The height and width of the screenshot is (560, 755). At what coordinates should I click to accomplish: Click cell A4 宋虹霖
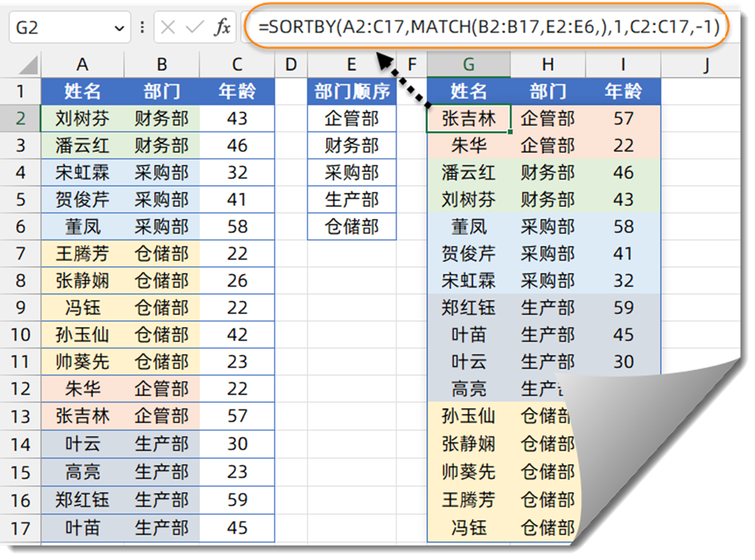pos(82,172)
